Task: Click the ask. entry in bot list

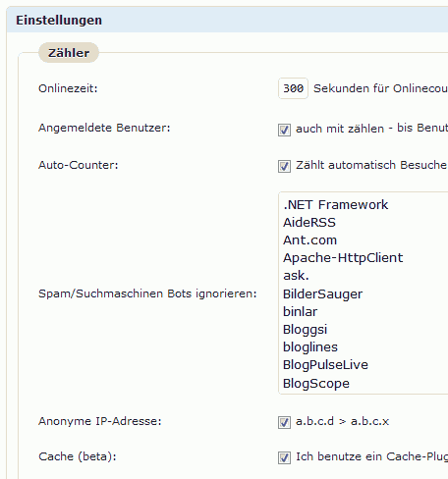Action: tap(296, 276)
